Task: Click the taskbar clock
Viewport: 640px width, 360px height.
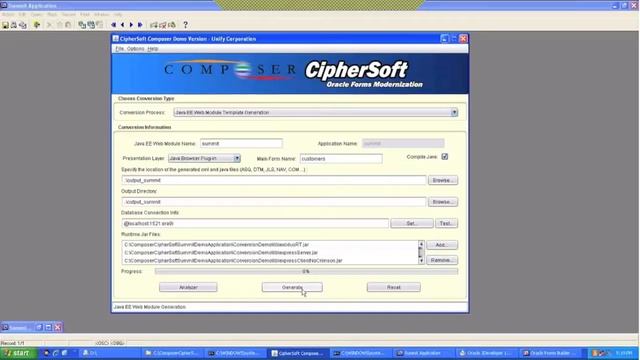Action: coord(624,353)
